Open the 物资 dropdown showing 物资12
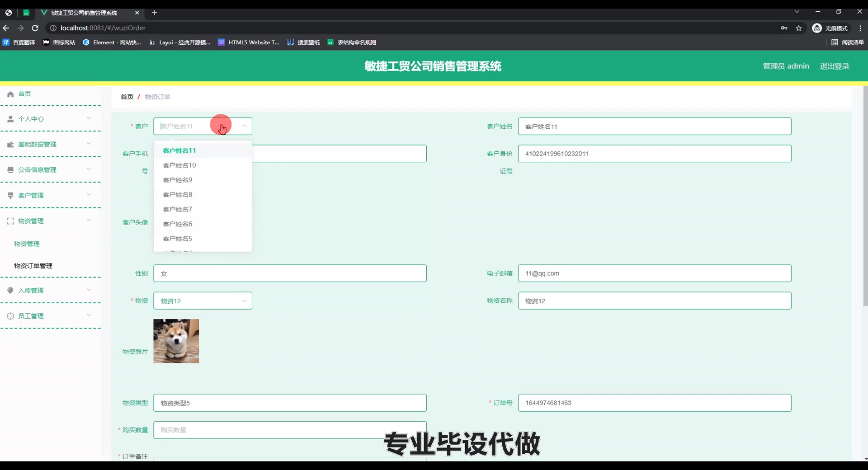Screen dimensions: 868x470 203,301
